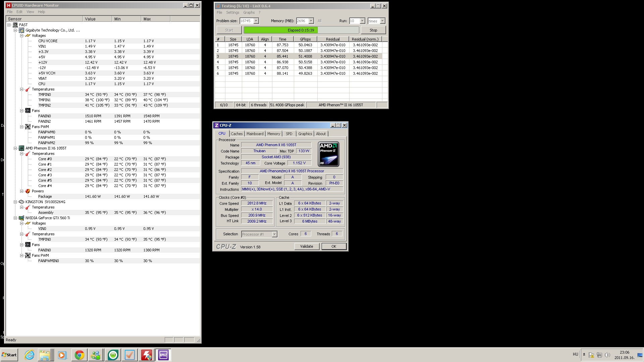644x362 pixels.
Task: Open Windows Explorer folder icon in taskbar
Action: click(x=44, y=355)
